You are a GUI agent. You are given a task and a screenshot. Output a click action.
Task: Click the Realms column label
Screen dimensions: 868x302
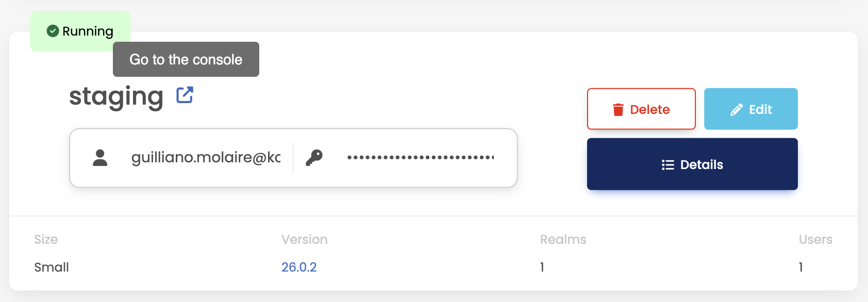[x=563, y=239]
